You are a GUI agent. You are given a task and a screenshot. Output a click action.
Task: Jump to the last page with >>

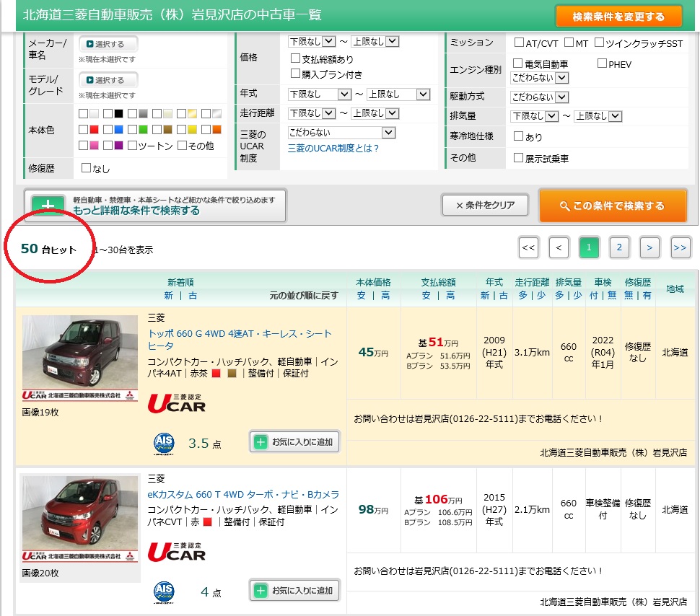click(680, 247)
